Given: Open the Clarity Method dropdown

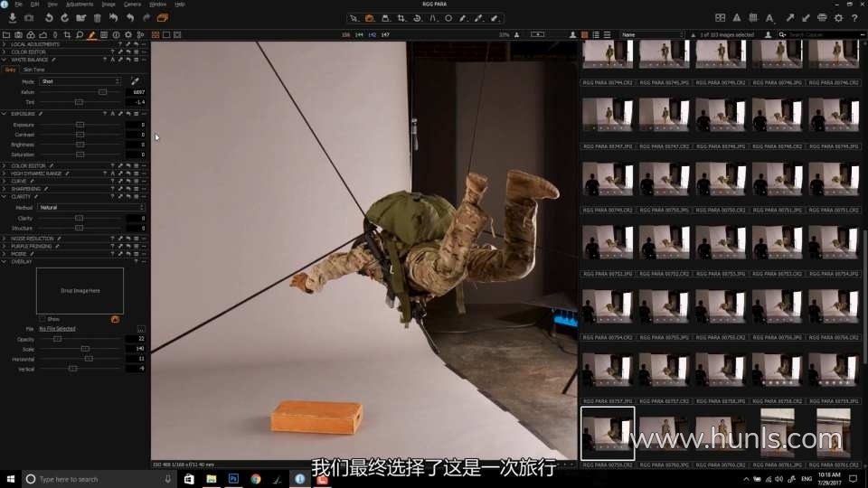Looking at the screenshot, I should click(91, 208).
